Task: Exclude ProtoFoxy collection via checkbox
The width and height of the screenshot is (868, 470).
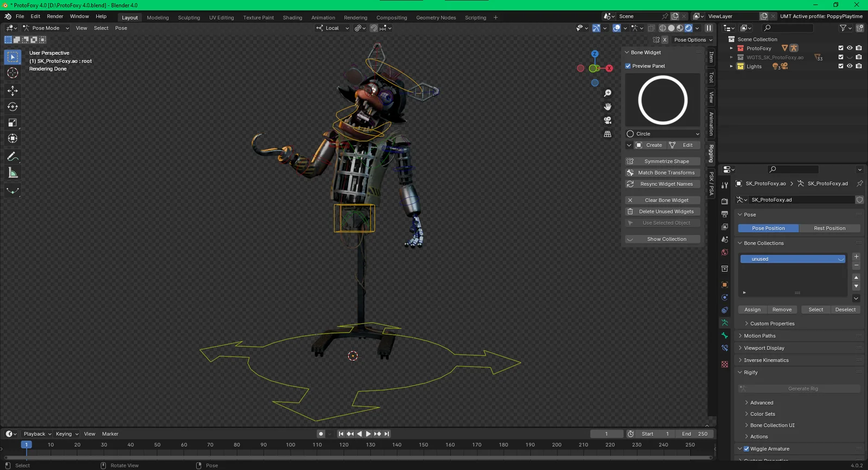Action: click(x=841, y=48)
